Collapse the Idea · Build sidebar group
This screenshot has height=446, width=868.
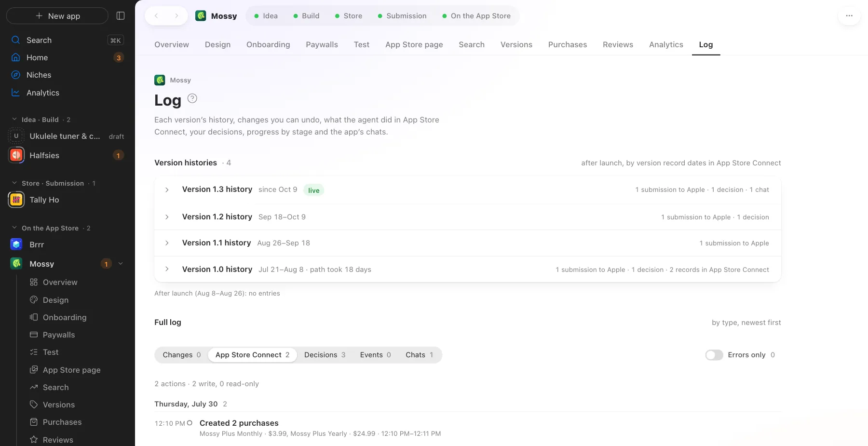pyautogui.click(x=14, y=119)
